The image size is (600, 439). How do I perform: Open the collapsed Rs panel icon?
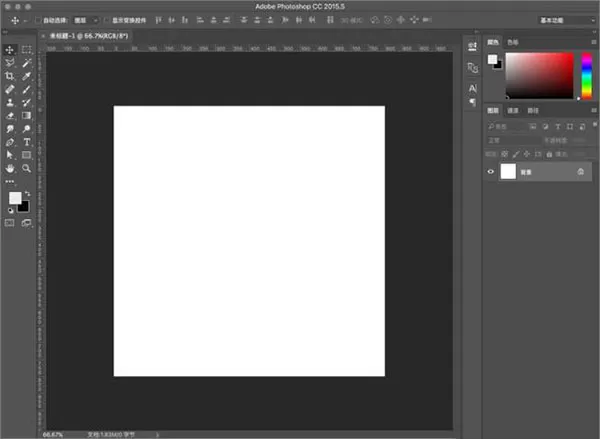point(473,68)
